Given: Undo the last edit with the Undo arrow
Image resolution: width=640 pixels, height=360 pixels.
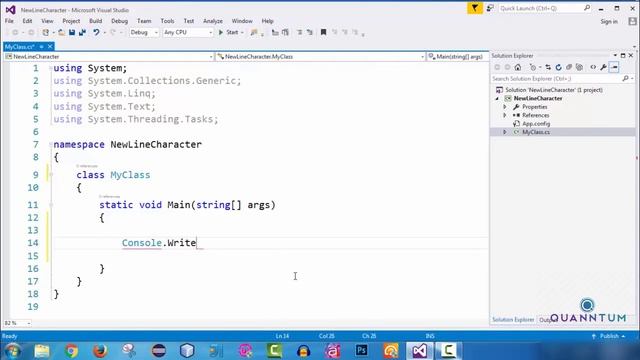Looking at the screenshot, I should pyautogui.click(x=96, y=32).
